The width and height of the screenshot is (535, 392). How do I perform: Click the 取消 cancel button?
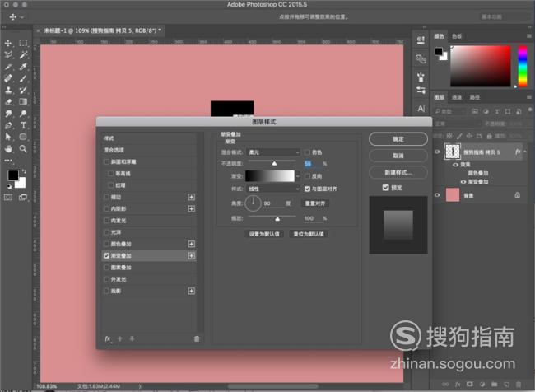(398, 156)
